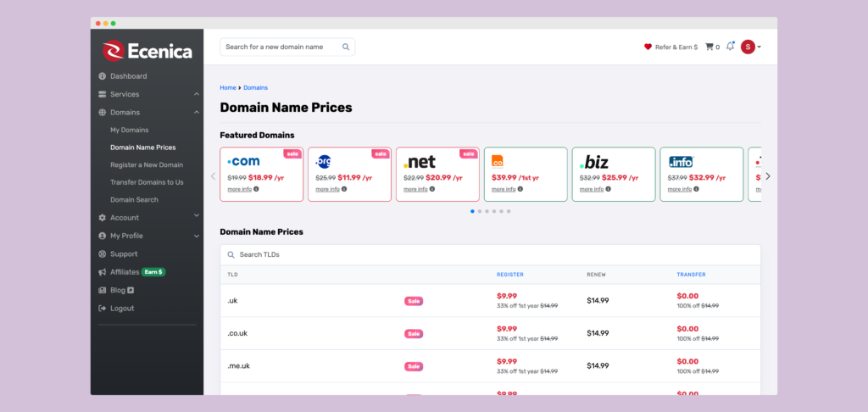
Task: Open the user avatar S menu
Action: [x=751, y=47]
